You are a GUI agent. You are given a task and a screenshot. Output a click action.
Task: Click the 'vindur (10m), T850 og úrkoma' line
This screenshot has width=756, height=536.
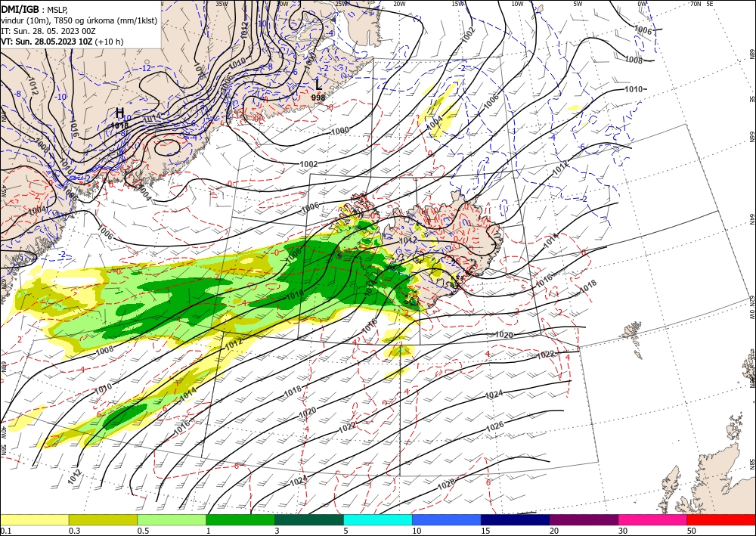point(79,20)
